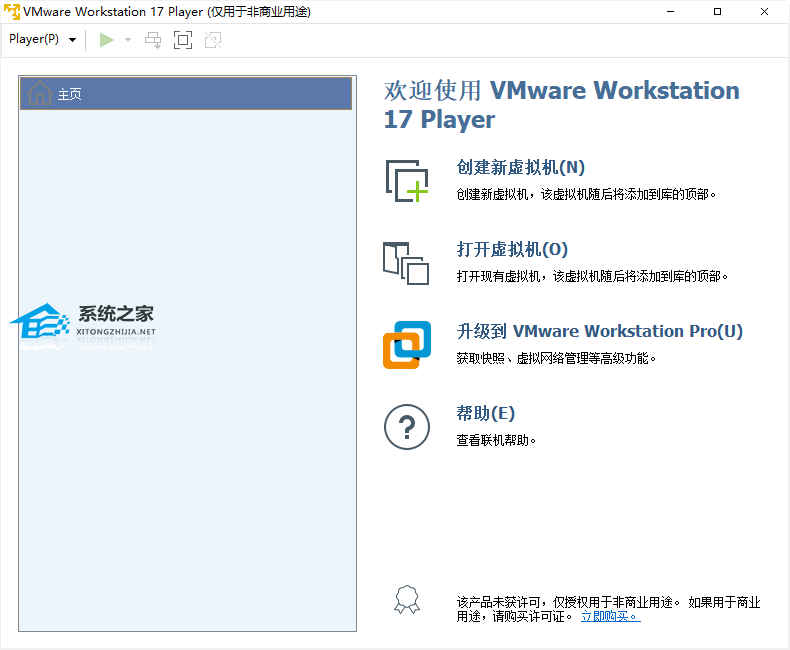This screenshot has height=650, width=790.
Task: Open the Player(P) menu
Action: point(42,39)
